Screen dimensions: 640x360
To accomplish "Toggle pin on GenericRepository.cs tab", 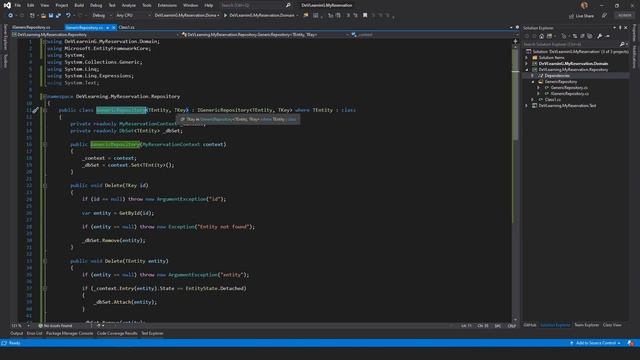I will [x=108, y=27].
